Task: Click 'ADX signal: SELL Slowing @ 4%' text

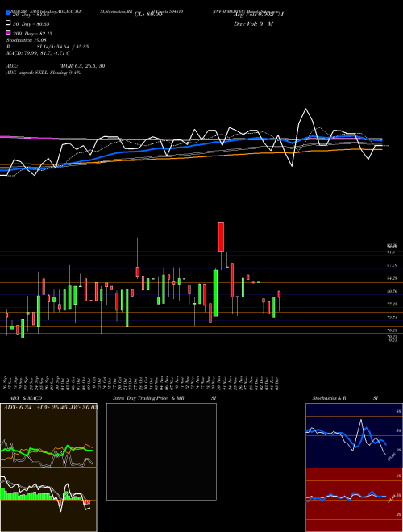Action: 44,73
